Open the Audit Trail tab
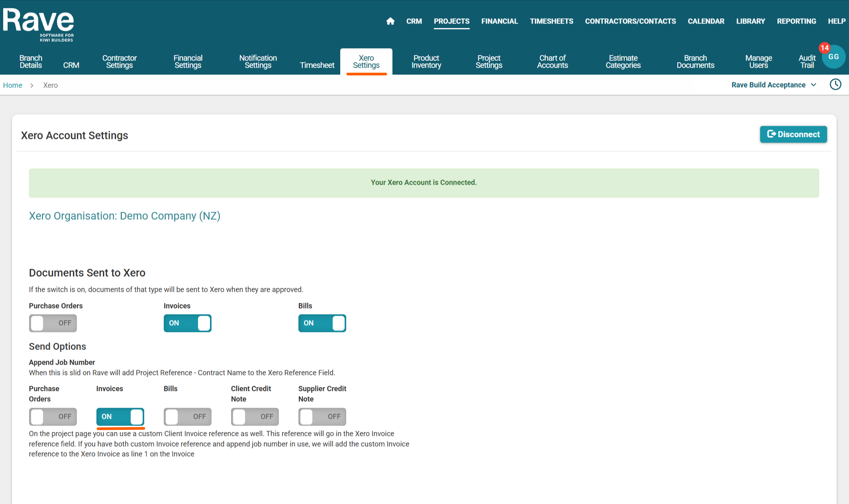 (x=807, y=62)
